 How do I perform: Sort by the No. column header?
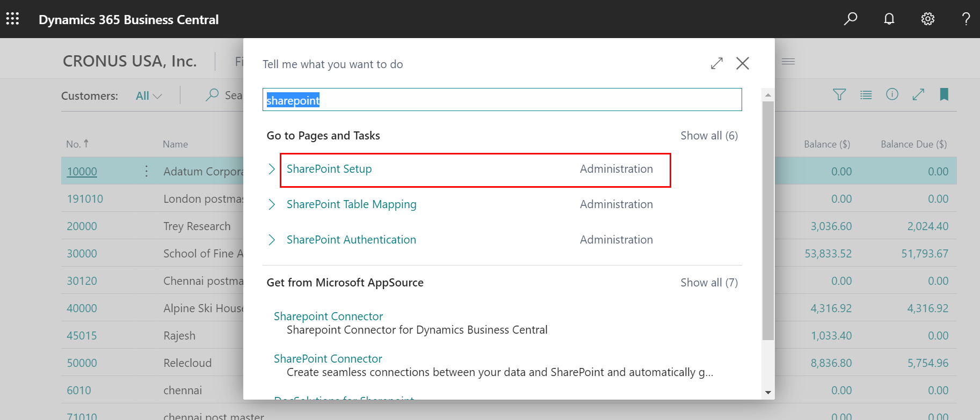tap(77, 144)
